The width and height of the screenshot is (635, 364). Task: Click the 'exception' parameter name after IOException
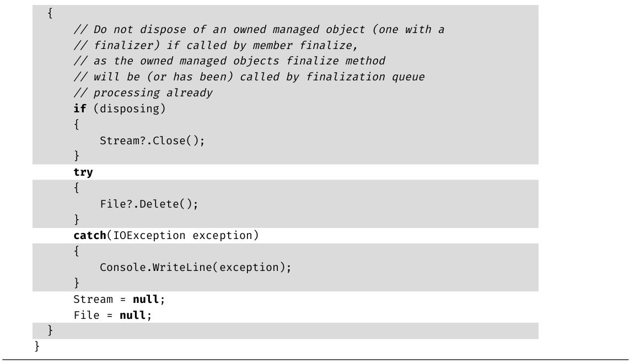coord(222,236)
